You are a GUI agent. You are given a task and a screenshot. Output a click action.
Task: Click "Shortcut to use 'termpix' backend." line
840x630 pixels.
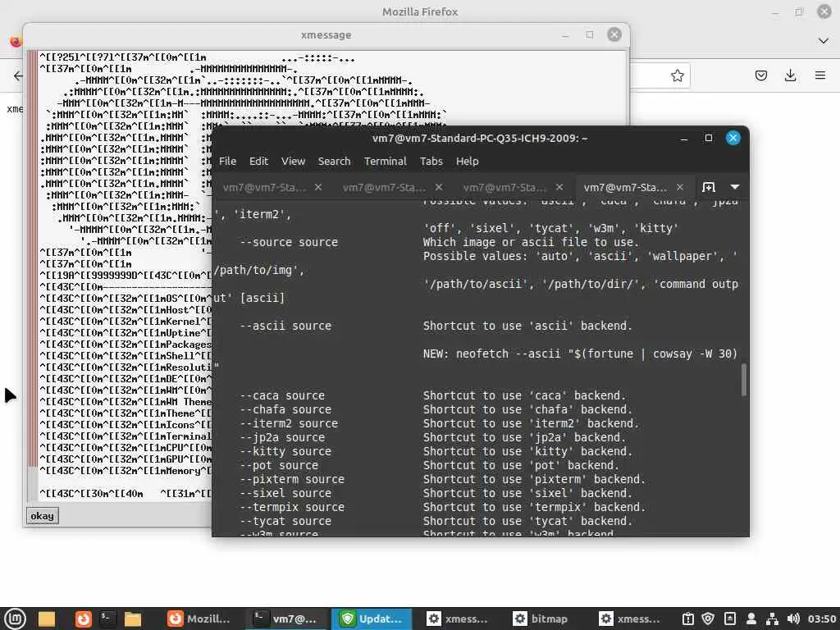click(534, 507)
